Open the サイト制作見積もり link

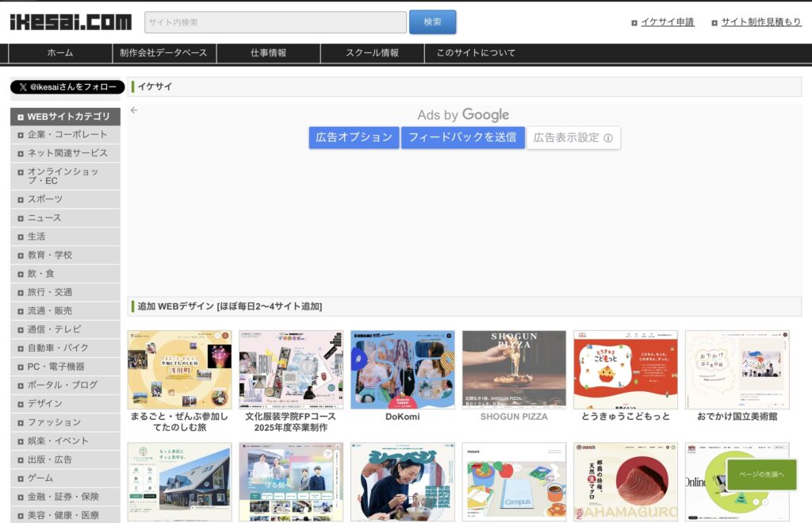click(760, 22)
